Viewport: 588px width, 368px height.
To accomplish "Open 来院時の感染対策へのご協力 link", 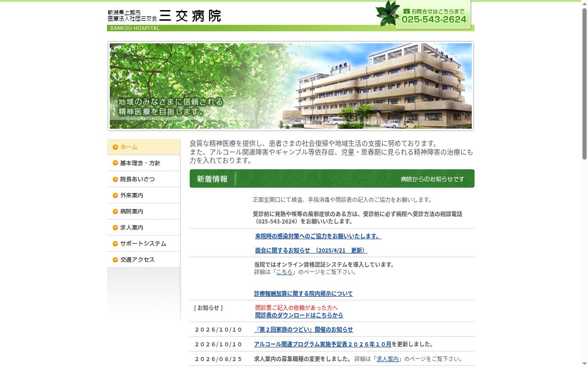I will [x=318, y=236].
